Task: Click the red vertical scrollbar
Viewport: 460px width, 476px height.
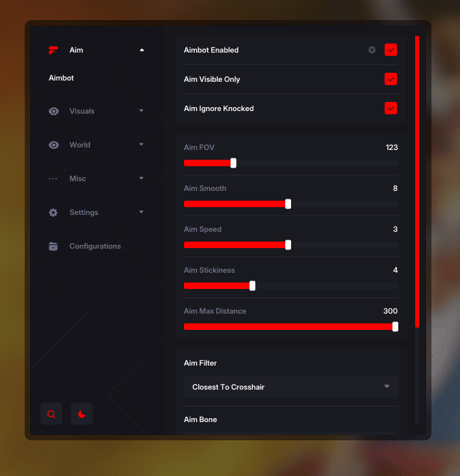Action: coord(417,182)
